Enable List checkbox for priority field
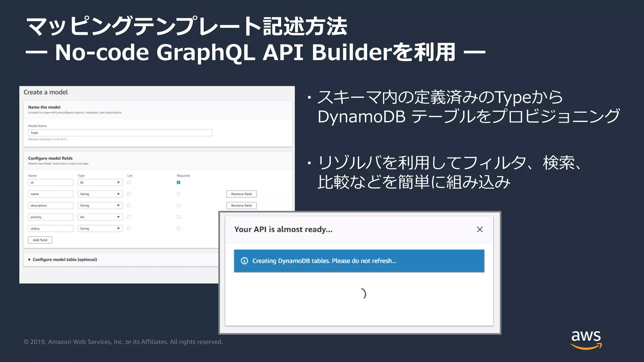The width and height of the screenshot is (644, 362). 129,217
